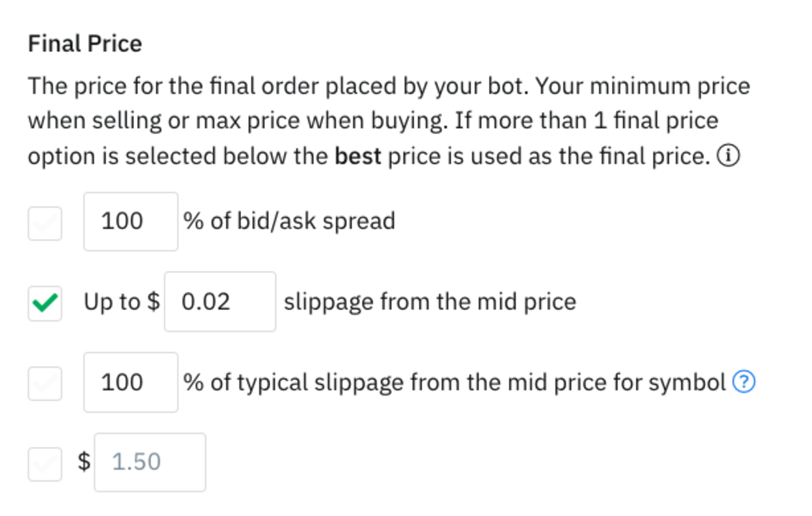Focus the 0.02 slippage amount field

(x=220, y=302)
